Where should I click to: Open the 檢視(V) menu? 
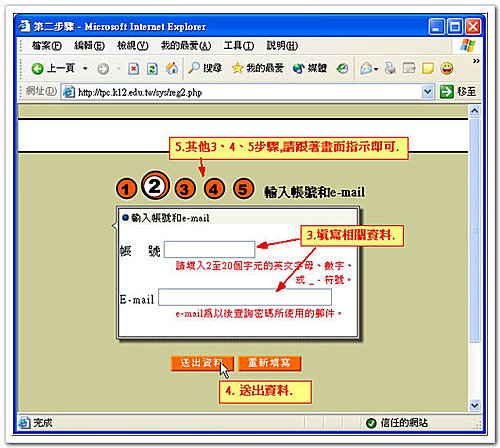tap(132, 45)
